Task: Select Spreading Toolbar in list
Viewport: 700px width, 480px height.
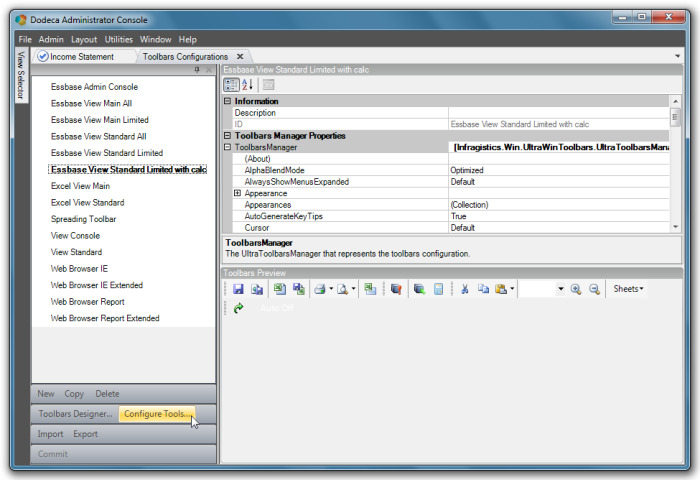Action: tap(83, 219)
